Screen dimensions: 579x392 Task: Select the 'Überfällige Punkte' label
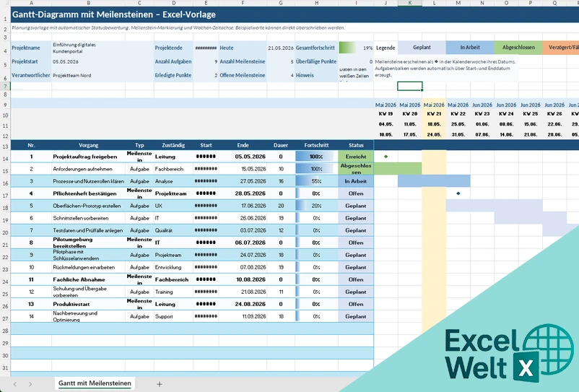[316, 61]
